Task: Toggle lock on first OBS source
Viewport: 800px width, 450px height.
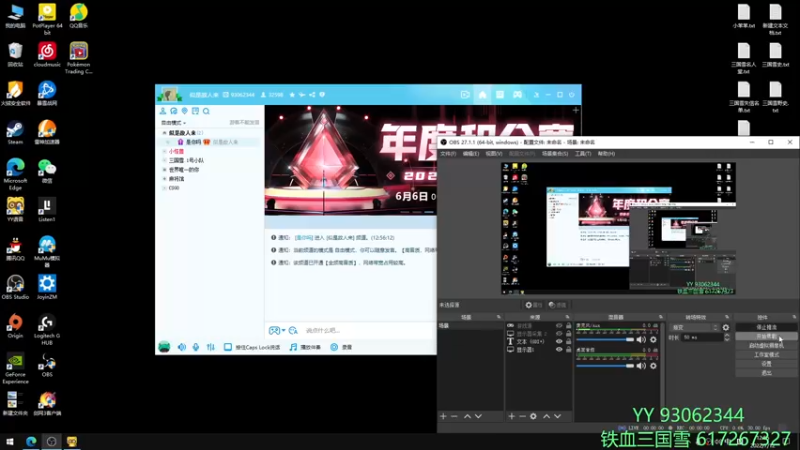Action: 568,326
